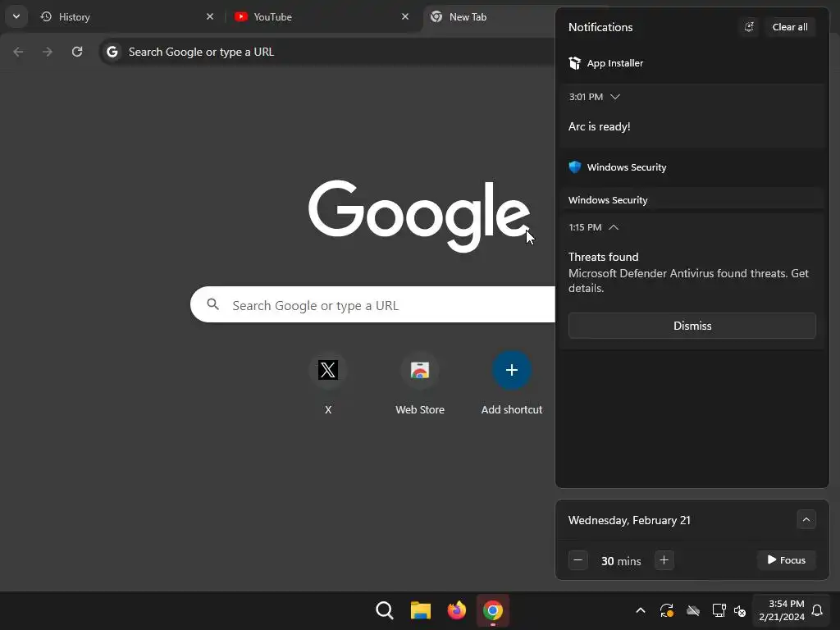Decrease focus time with minus button
Screen dimensions: 840x630
[578, 560]
